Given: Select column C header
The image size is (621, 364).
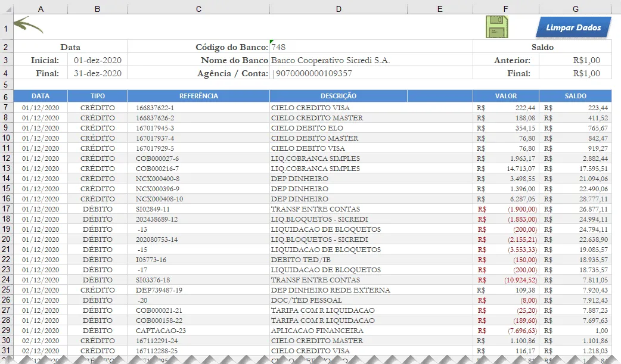Looking at the screenshot, I should tap(198, 9).
